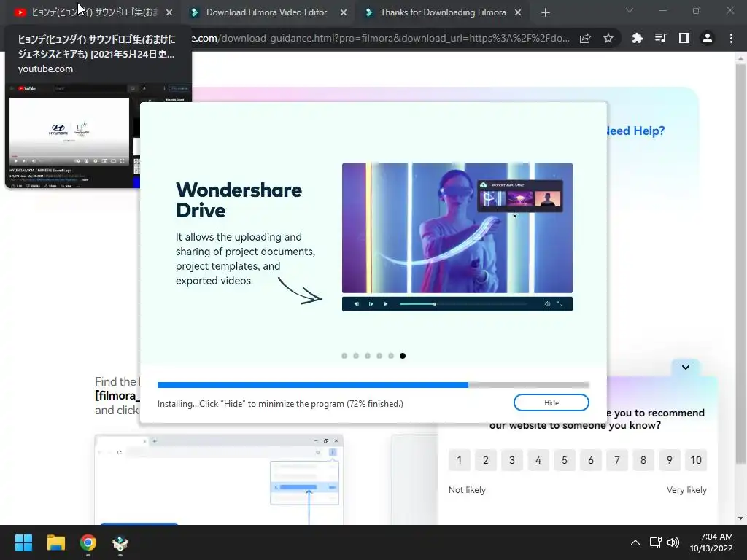Open a new browser tab

(546, 13)
